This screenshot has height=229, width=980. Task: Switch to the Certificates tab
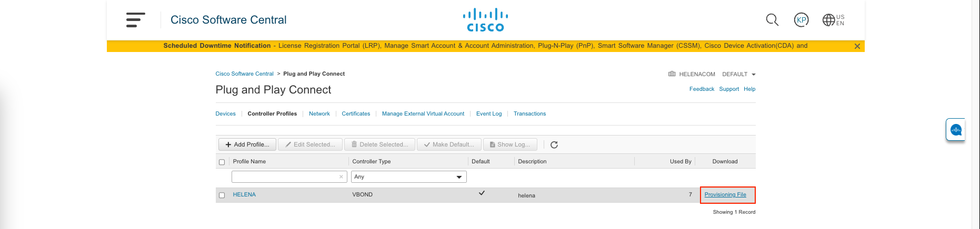356,114
